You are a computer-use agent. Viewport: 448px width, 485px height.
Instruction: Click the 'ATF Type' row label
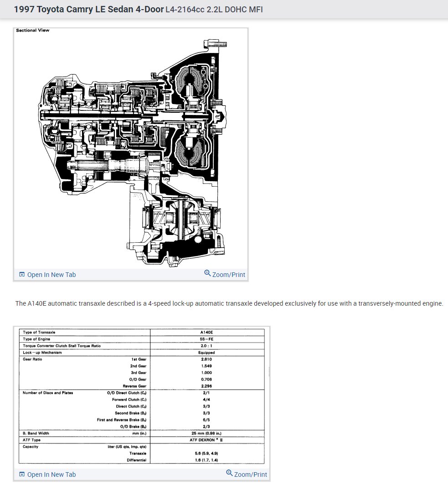(x=31, y=440)
